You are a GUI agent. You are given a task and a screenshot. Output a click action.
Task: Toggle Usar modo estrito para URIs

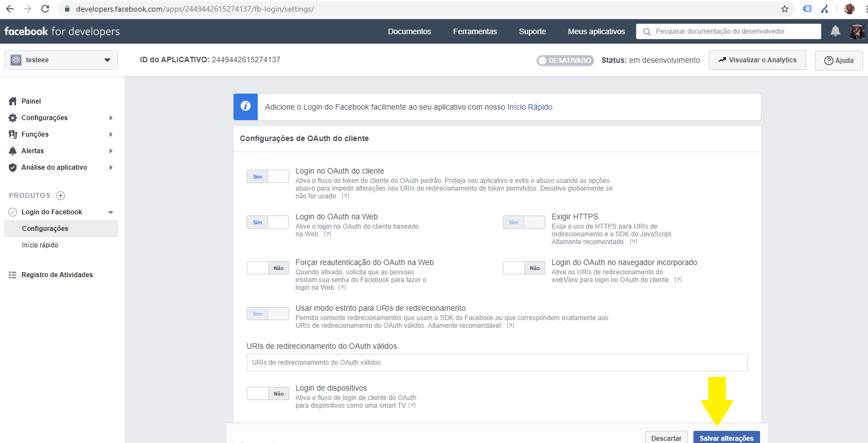click(268, 314)
